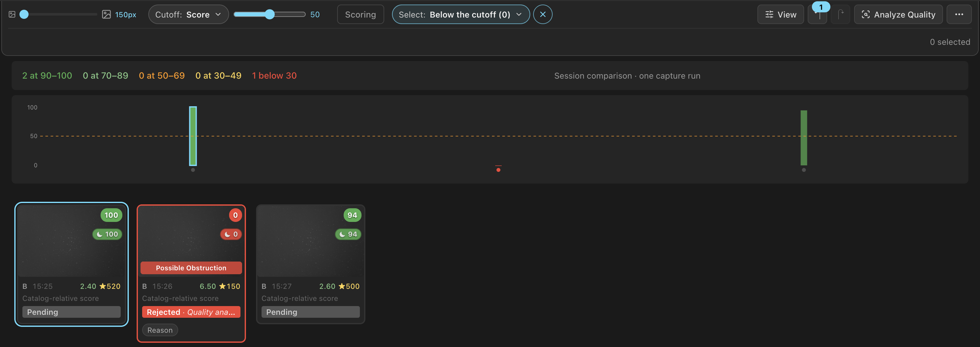This screenshot has height=347, width=980.
Task: Open the Select: Below the cutoff dropdown
Action: click(461, 15)
